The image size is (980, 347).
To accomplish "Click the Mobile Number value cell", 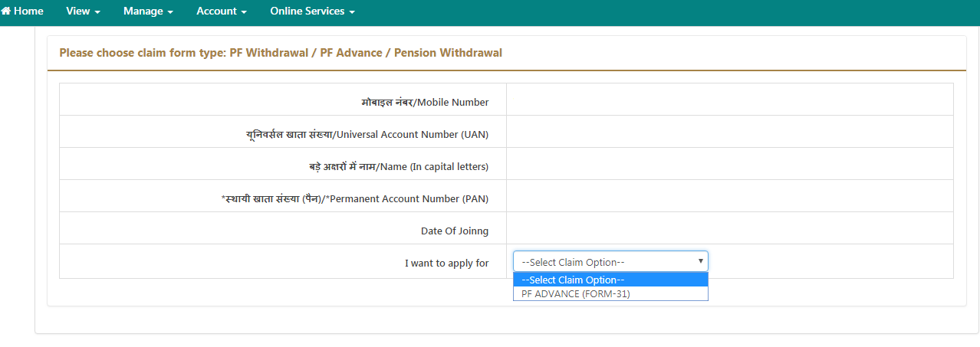I will (729, 100).
